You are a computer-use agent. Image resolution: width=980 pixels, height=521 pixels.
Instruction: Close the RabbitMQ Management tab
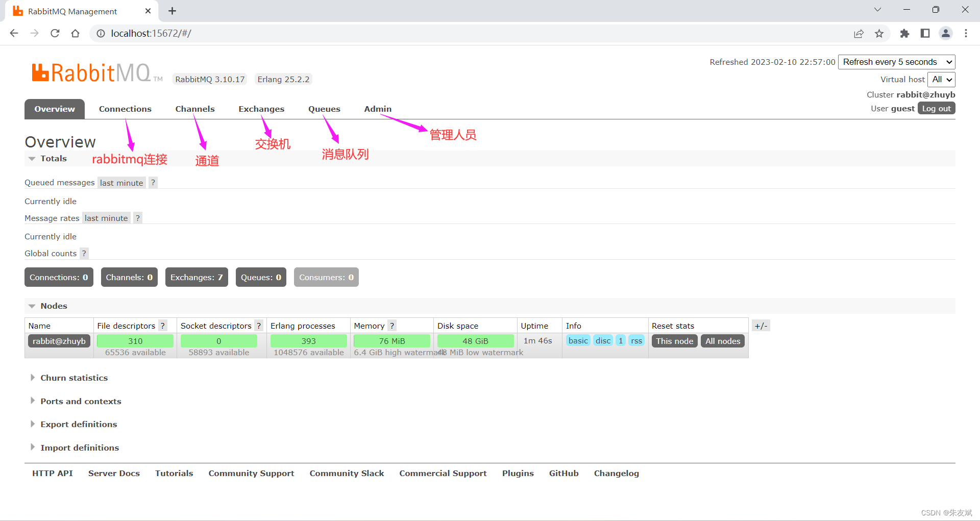148,11
